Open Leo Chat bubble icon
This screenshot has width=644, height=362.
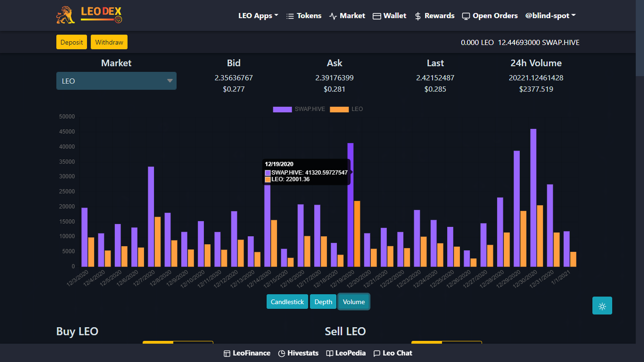coord(377,353)
